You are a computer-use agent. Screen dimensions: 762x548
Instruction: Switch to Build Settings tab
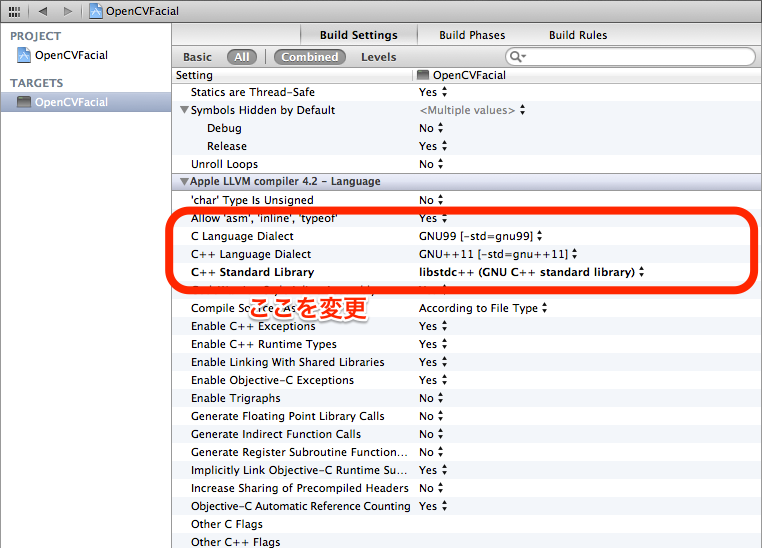(x=359, y=35)
